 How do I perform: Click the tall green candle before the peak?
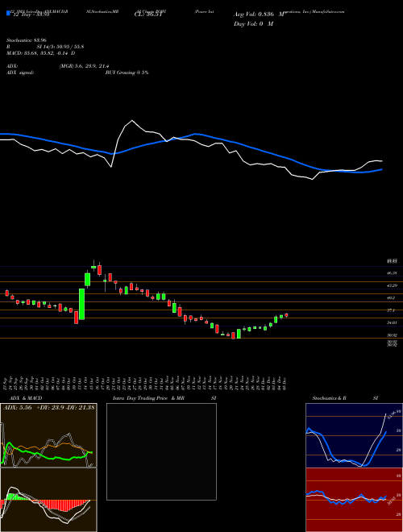click(x=81, y=304)
